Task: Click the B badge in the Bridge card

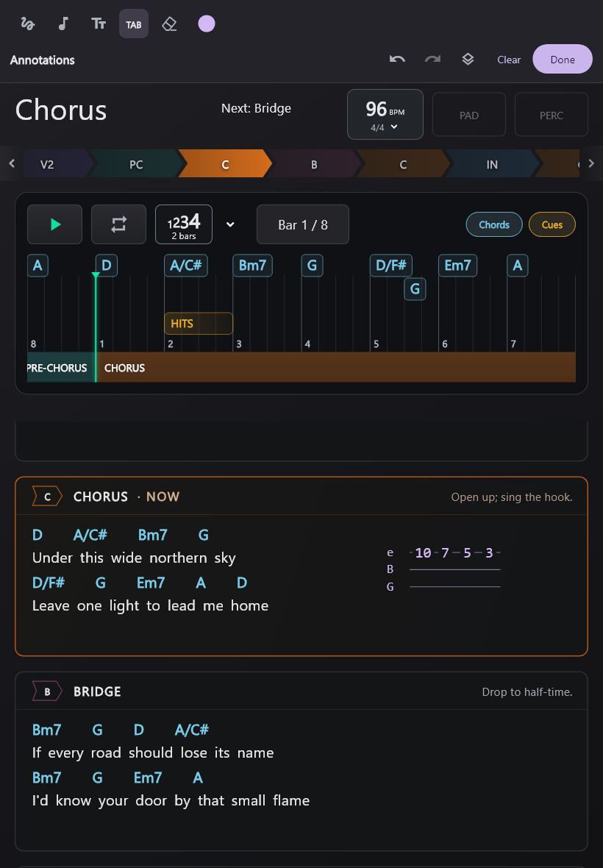Action: click(48, 691)
